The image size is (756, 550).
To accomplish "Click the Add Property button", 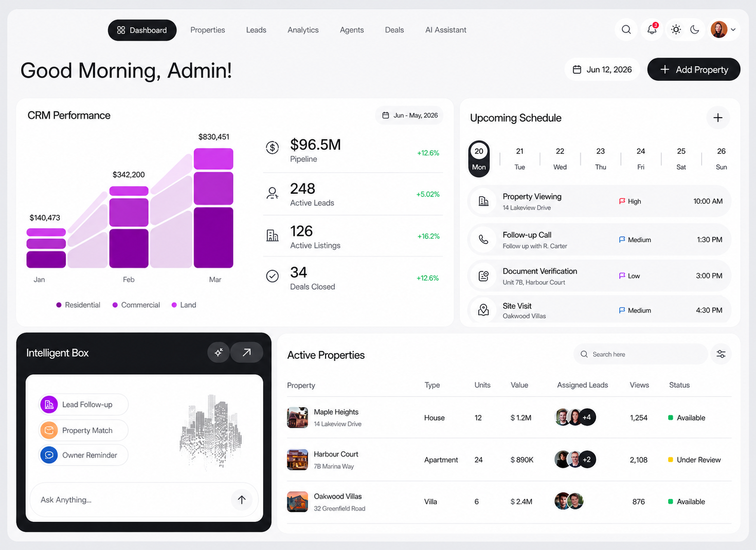I will click(694, 69).
